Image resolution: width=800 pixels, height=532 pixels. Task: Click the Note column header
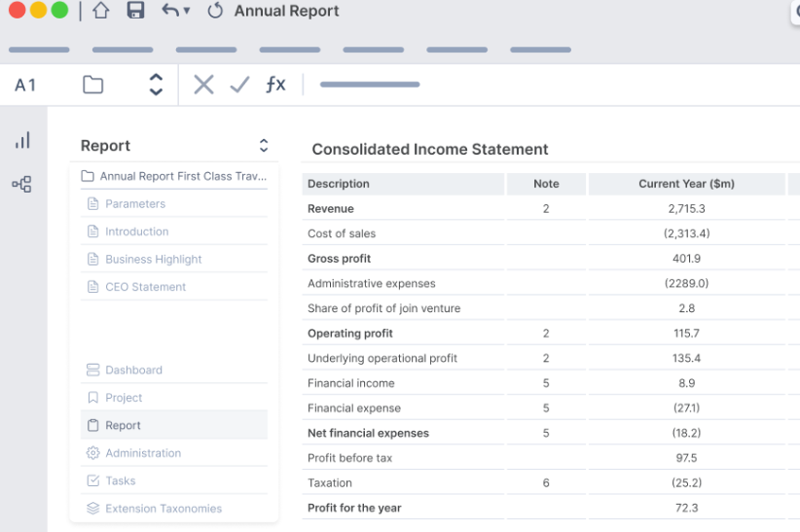[x=546, y=184]
